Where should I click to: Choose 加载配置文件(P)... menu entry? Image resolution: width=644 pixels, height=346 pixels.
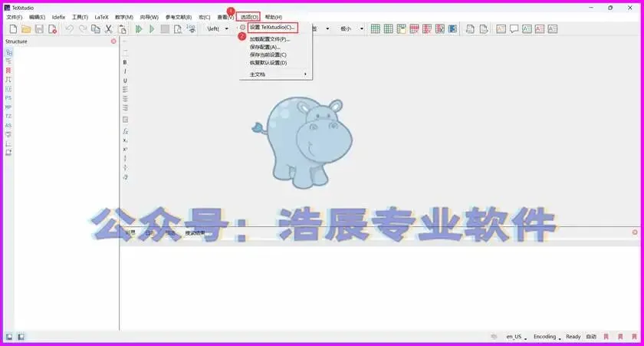tap(269, 39)
